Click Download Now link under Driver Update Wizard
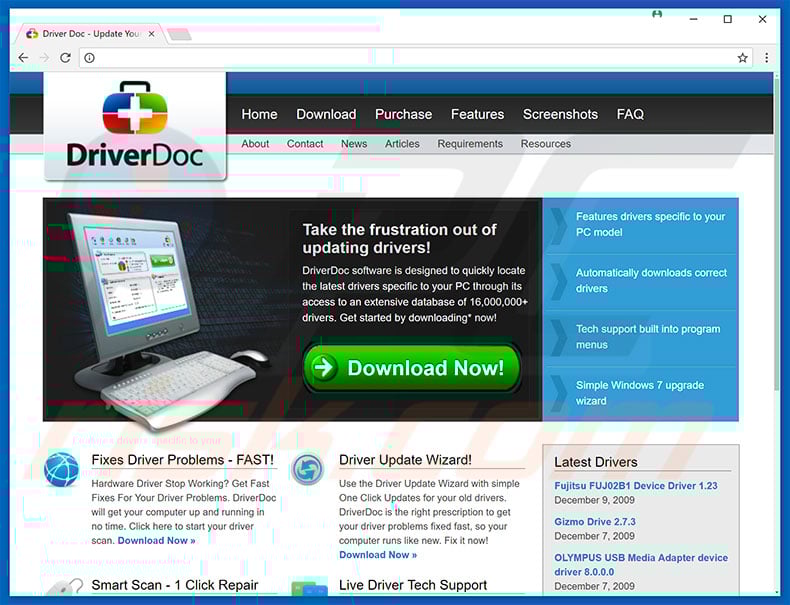 [x=378, y=555]
